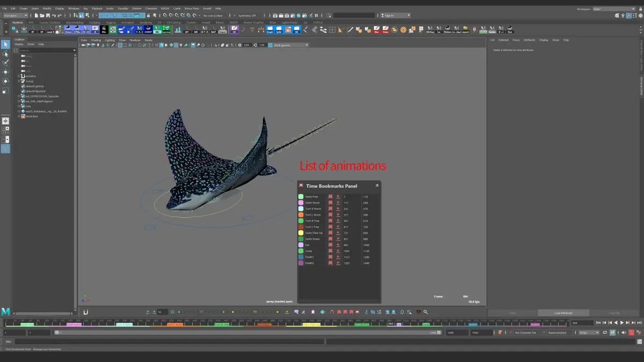644x362 pixels.
Task: Go to end of playback range
Action: pyautogui.click(x=639, y=323)
